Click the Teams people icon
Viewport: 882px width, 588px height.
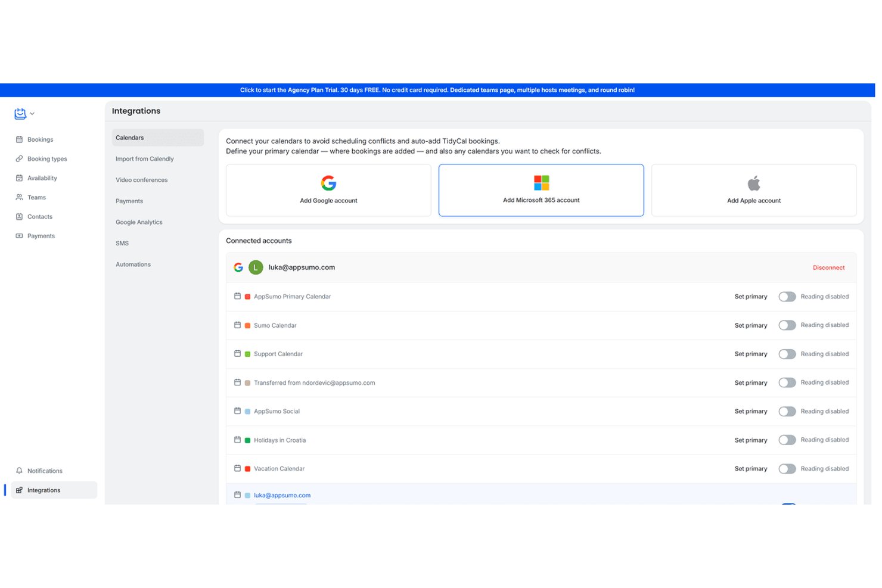click(19, 197)
